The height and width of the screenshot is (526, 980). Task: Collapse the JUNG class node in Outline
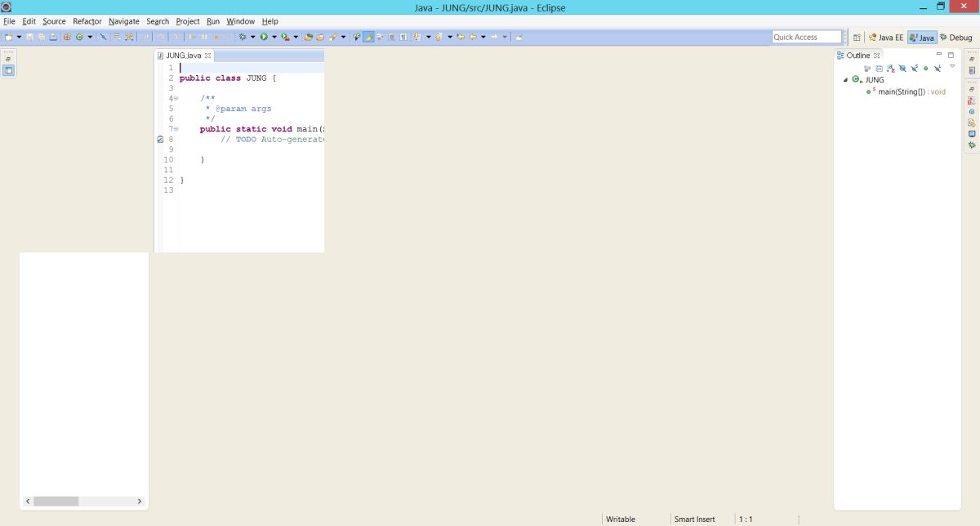coord(845,80)
